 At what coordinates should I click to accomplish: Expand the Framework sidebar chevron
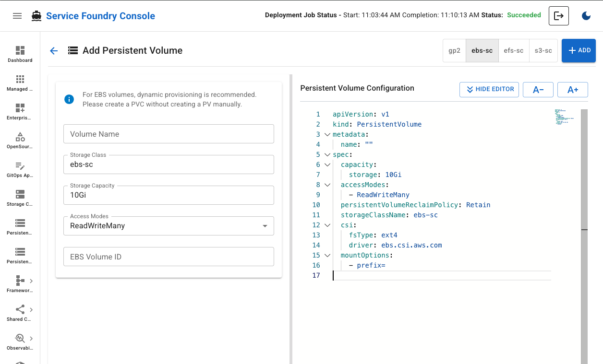(x=31, y=281)
